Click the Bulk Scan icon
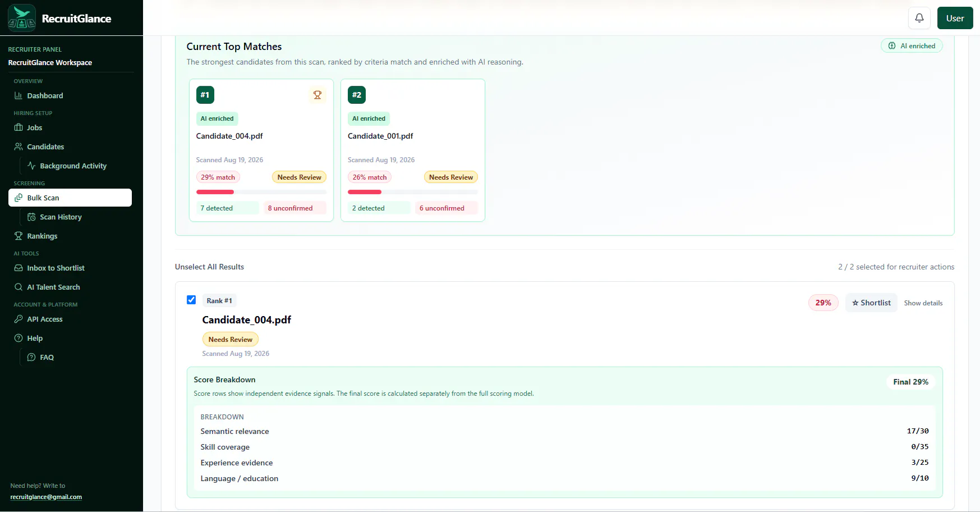This screenshot has height=512, width=980. tap(19, 198)
